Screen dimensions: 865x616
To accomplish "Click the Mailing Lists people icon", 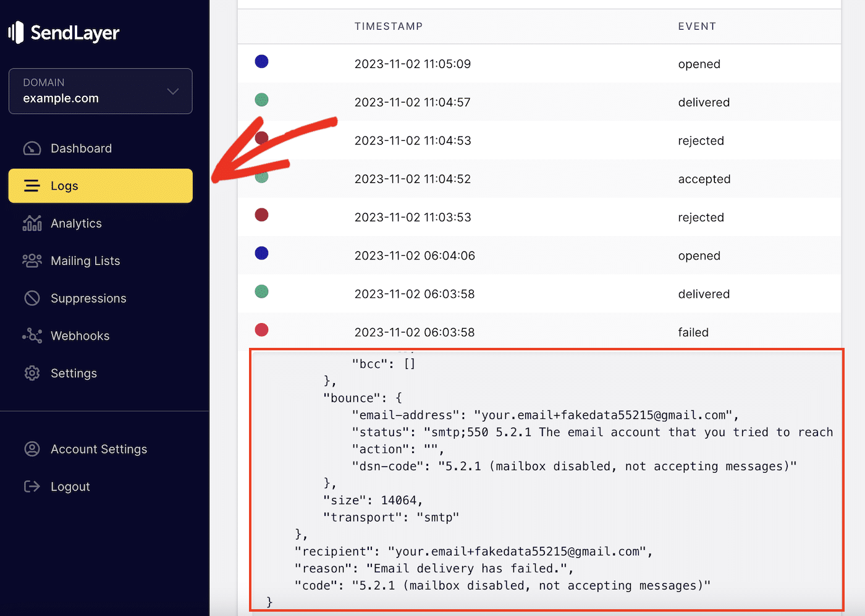I will [x=32, y=261].
